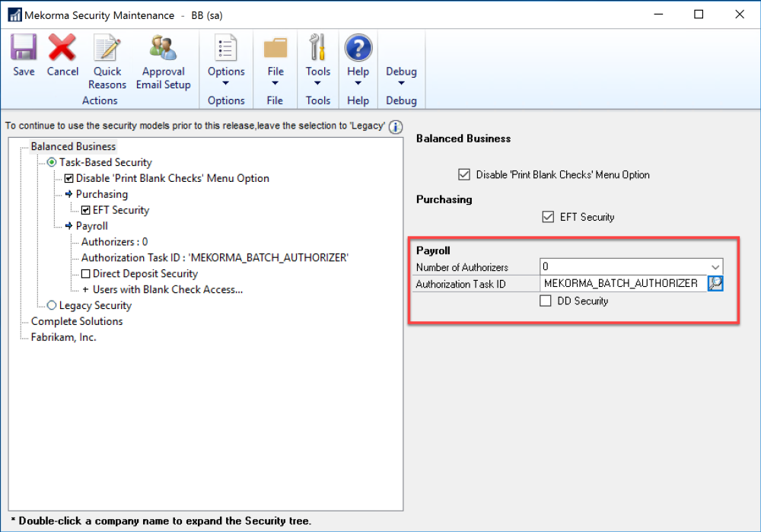Maximize the Mekorma Security Maintenance window
This screenshot has width=761, height=532.
tap(699, 14)
